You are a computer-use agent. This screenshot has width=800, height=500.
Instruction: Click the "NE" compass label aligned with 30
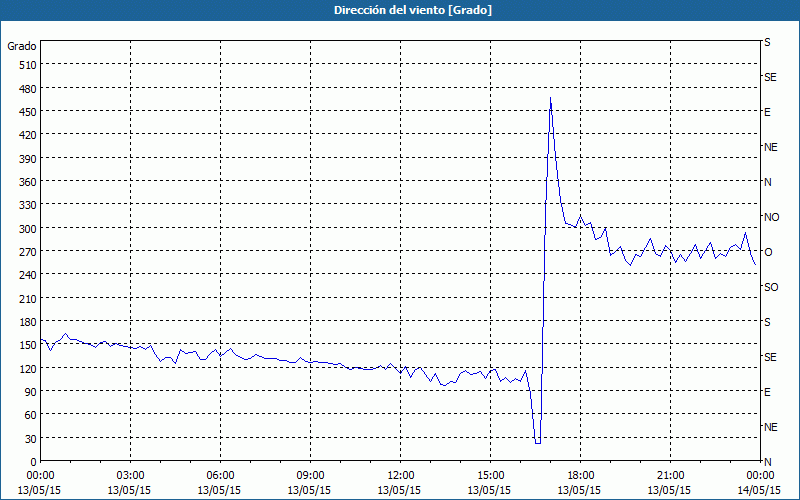pyautogui.click(x=771, y=427)
